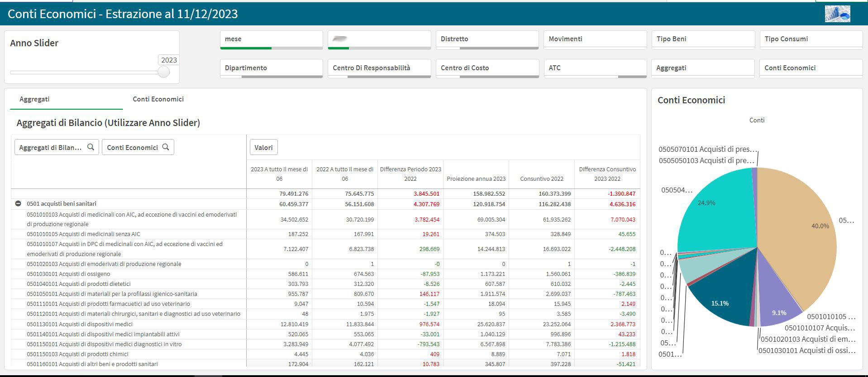Click the Valori button
The height and width of the screenshot is (377, 868).
(x=263, y=147)
